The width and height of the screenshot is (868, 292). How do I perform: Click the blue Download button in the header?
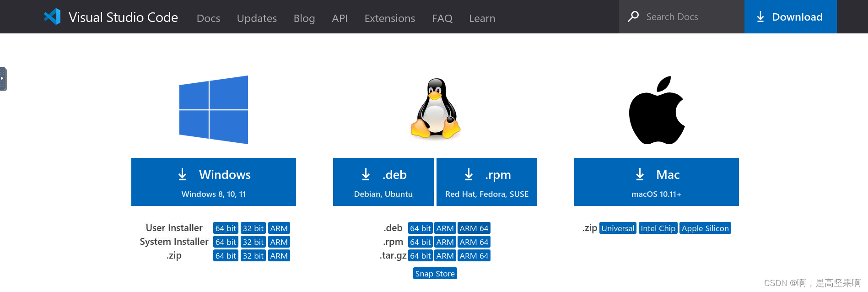pyautogui.click(x=791, y=16)
